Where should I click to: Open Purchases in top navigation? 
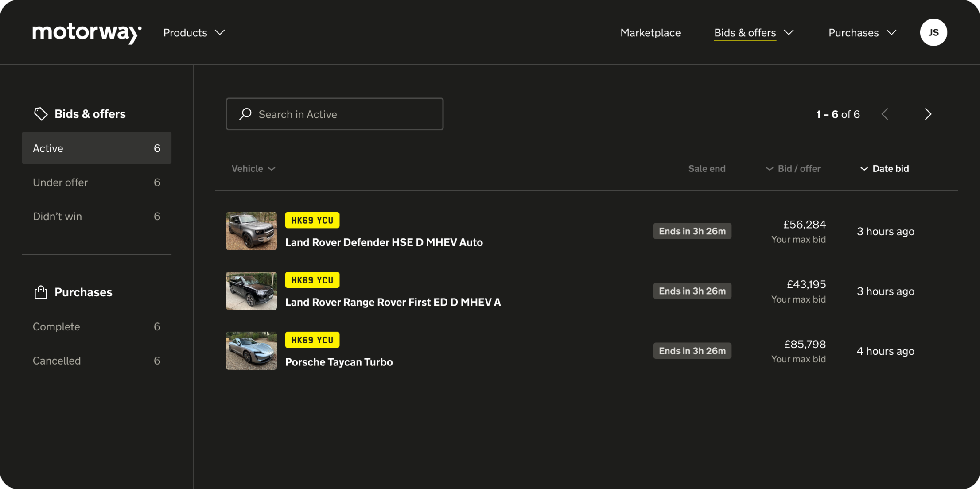853,33
